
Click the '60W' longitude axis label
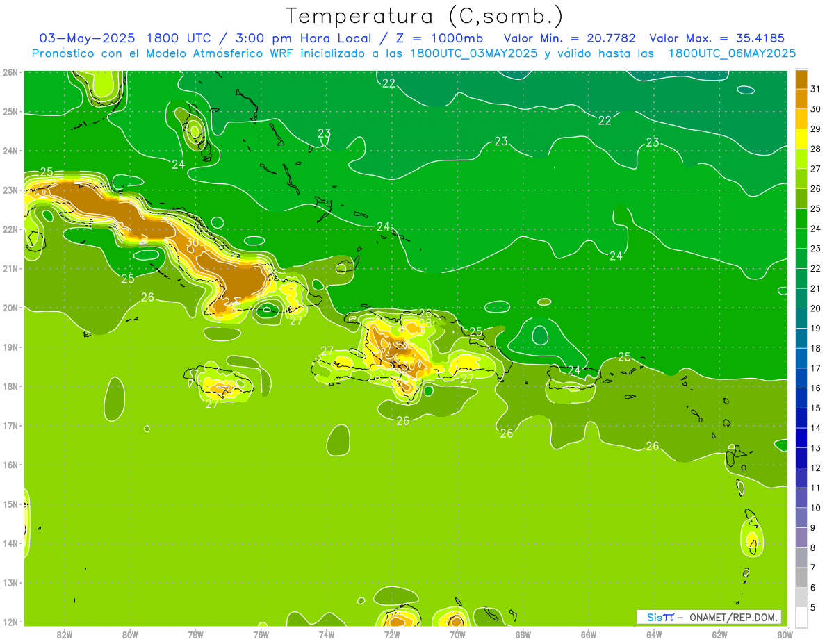[x=785, y=634]
